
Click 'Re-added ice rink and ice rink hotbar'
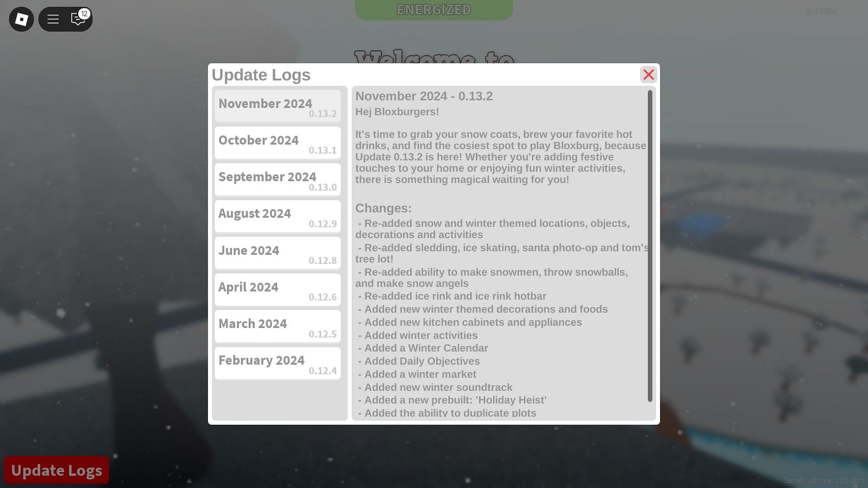point(452,296)
